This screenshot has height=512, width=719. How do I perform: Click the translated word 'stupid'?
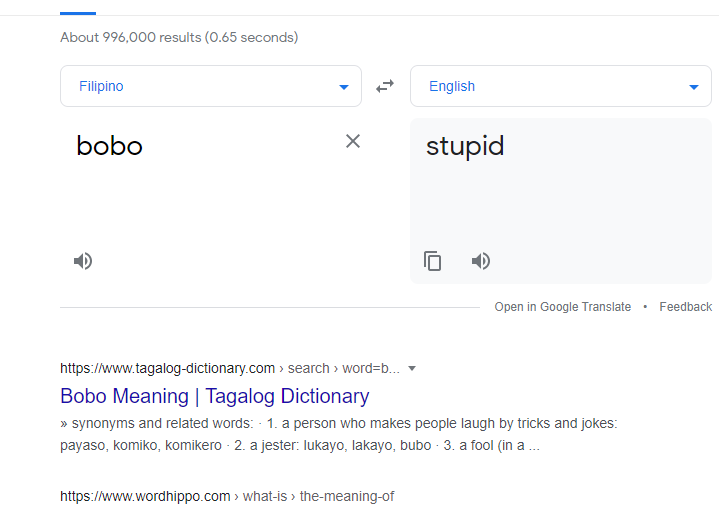[465, 146]
